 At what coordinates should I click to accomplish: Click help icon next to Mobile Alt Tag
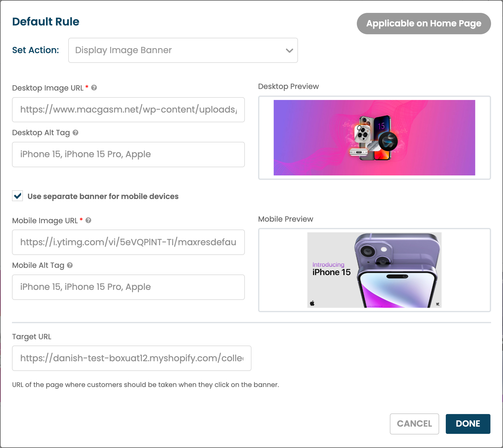coord(70,265)
